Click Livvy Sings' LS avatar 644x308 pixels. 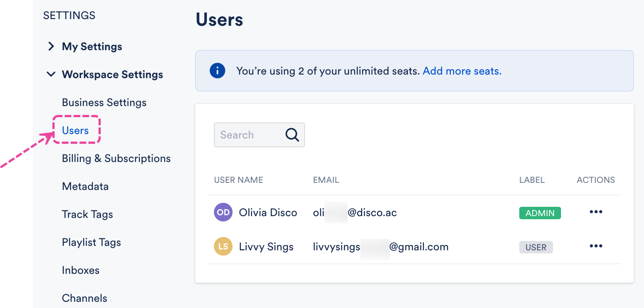[x=223, y=247]
